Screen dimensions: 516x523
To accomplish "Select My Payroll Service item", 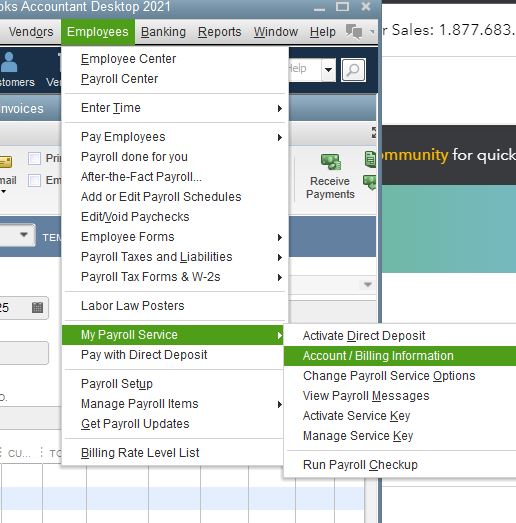I will click(173, 335).
